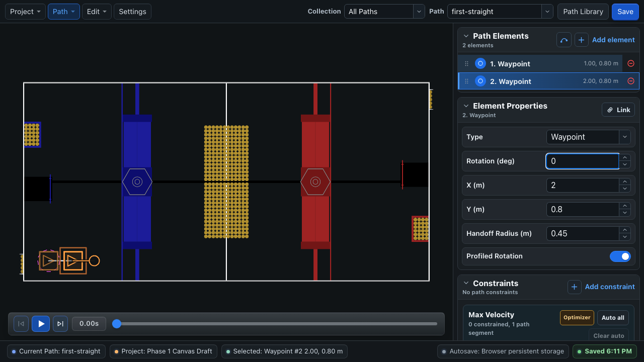This screenshot has width=644, height=362.
Task: Click the Add constraint link
Action: pyautogui.click(x=610, y=287)
